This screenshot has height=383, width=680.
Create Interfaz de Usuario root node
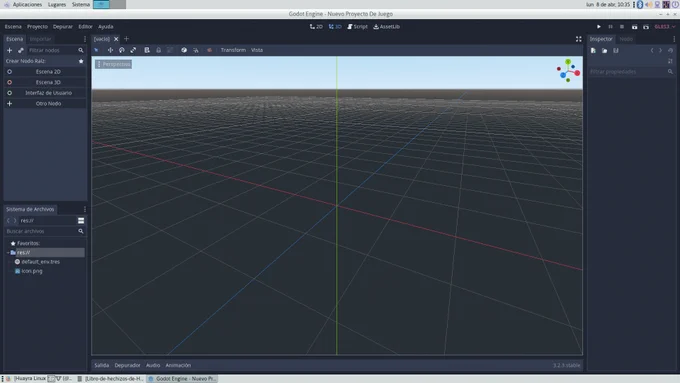click(45, 93)
